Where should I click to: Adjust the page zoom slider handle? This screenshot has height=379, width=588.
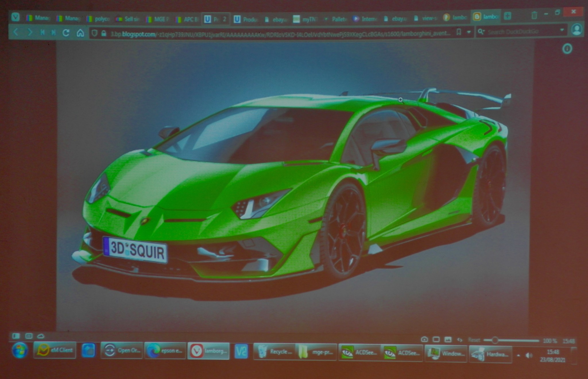click(x=495, y=341)
